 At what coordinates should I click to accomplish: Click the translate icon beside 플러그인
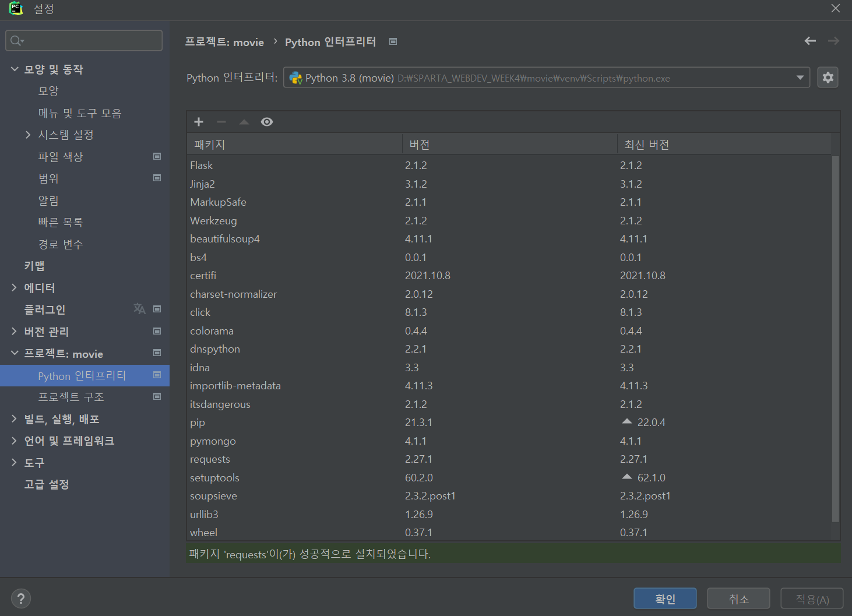click(139, 309)
